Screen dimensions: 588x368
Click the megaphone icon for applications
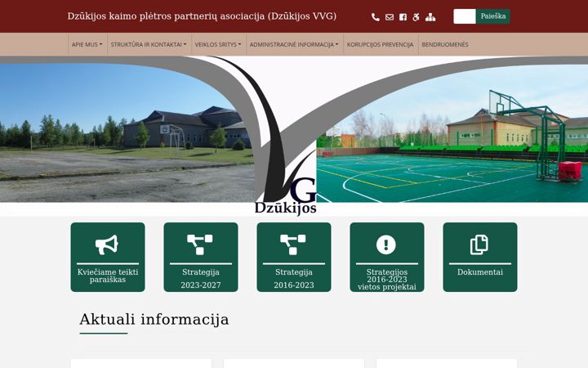click(x=107, y=245)
